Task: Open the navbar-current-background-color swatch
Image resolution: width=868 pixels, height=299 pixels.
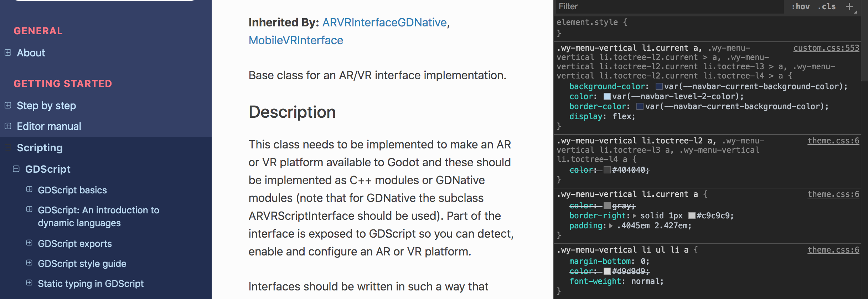Action: 659,86
